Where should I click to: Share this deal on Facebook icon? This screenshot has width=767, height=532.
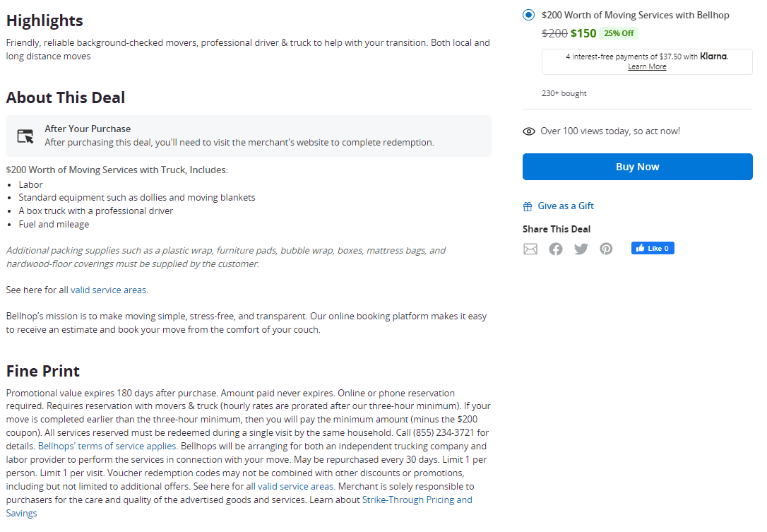tap(556, 249)
